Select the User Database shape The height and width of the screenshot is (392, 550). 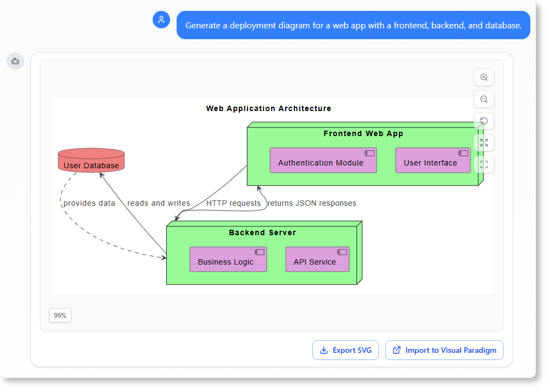click(91, 160)
